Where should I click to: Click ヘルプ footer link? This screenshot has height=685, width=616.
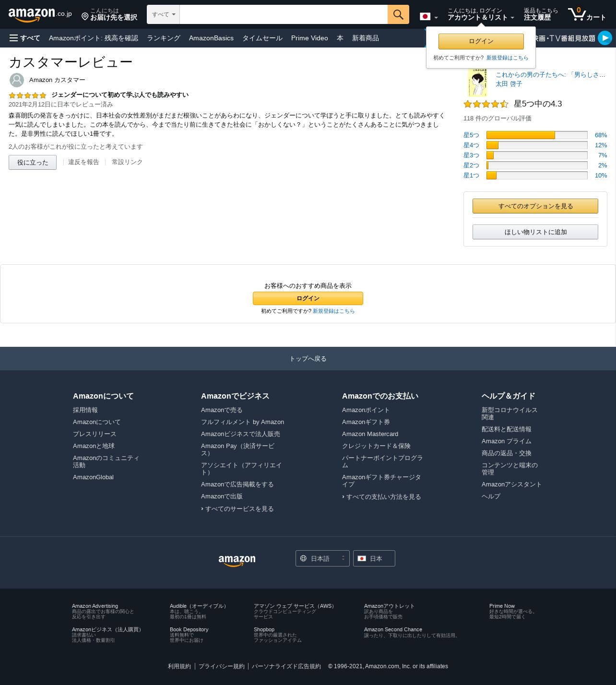coord(491,496)
